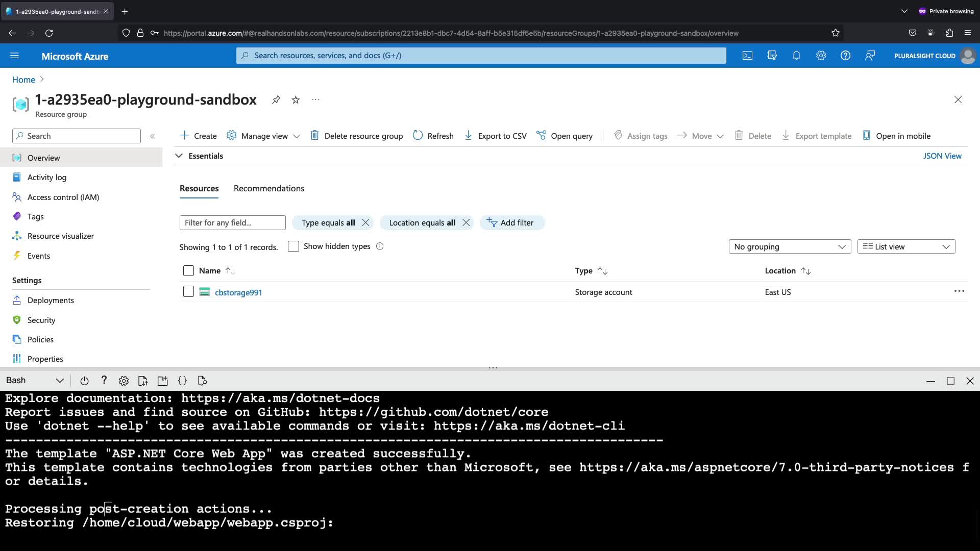Open Cloud Shell editor braces icon
Image resolution: width=980 pixels, height=551 pixels.
182,381
